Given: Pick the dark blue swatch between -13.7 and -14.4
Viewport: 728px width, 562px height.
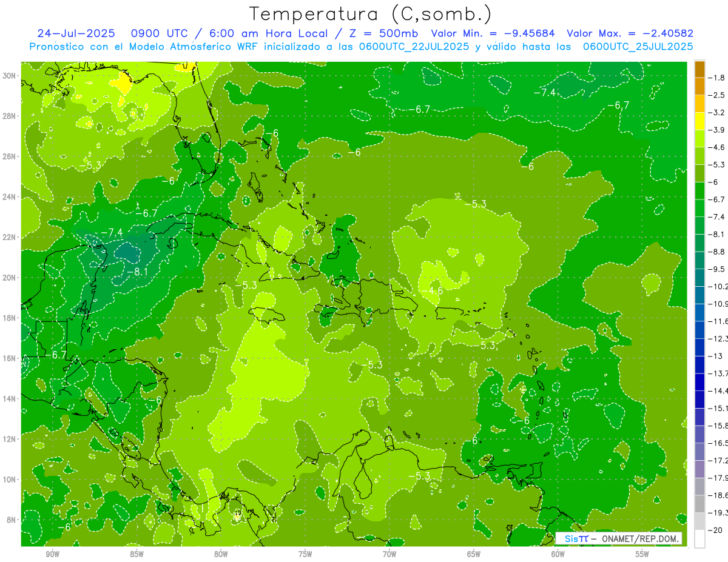Looking at the screenshot, I should point(699,382).
